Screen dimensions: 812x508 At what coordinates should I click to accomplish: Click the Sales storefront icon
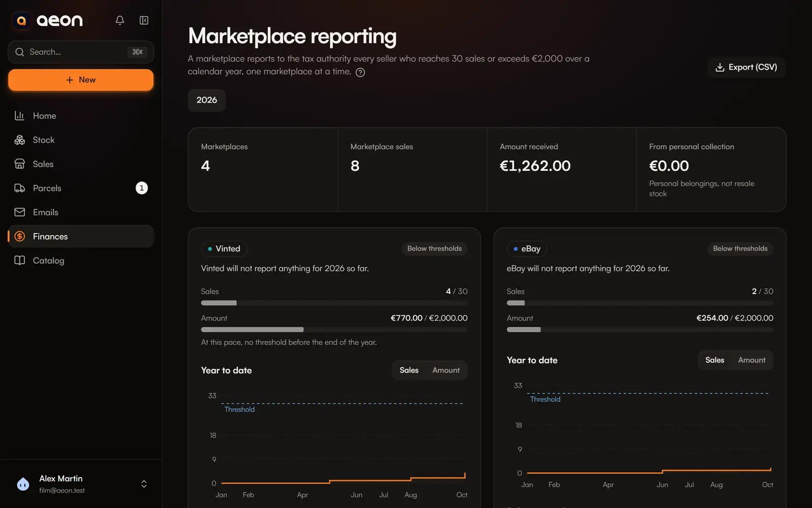click(20, 164)
